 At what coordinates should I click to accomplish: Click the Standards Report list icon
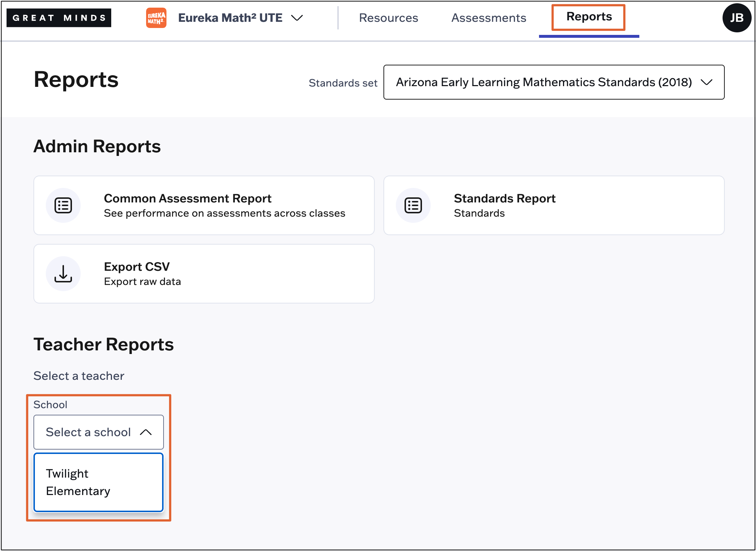point(413,205)
